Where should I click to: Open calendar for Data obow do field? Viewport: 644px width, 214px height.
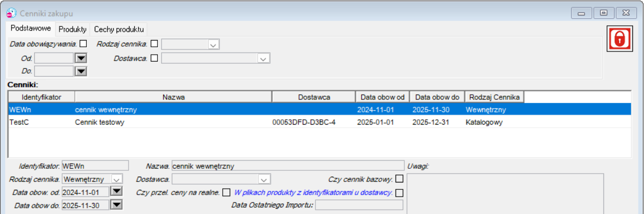tap(116, 205)
